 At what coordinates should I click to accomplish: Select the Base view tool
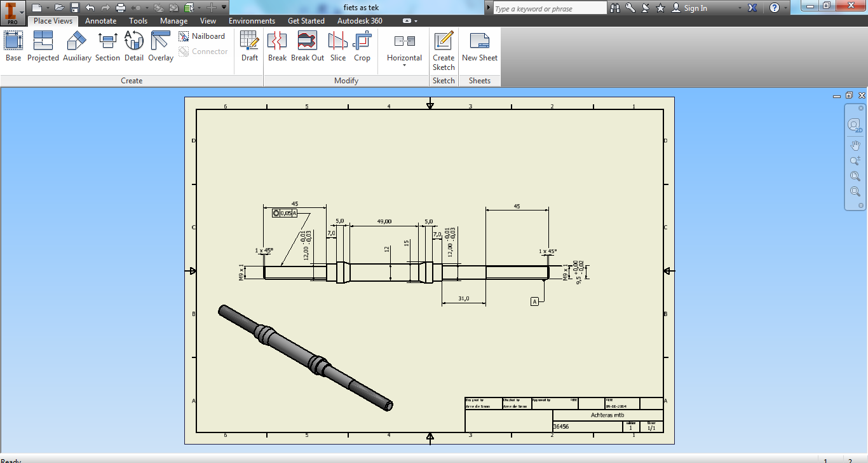[13, 46]
